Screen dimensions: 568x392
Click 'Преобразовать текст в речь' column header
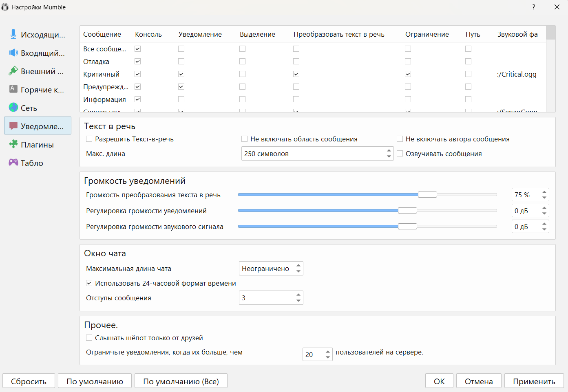[338, 34]
